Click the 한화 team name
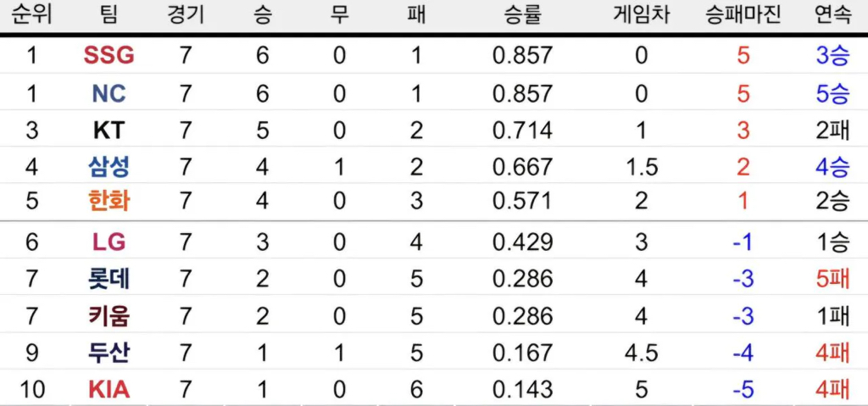Screen dimensions: 868x406 click(108, 201)
